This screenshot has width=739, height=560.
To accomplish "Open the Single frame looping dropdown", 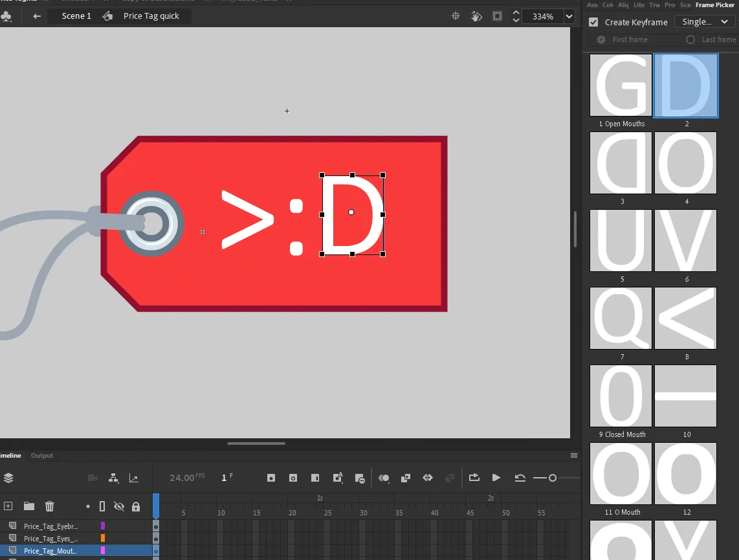I will [x=705, y=21].
